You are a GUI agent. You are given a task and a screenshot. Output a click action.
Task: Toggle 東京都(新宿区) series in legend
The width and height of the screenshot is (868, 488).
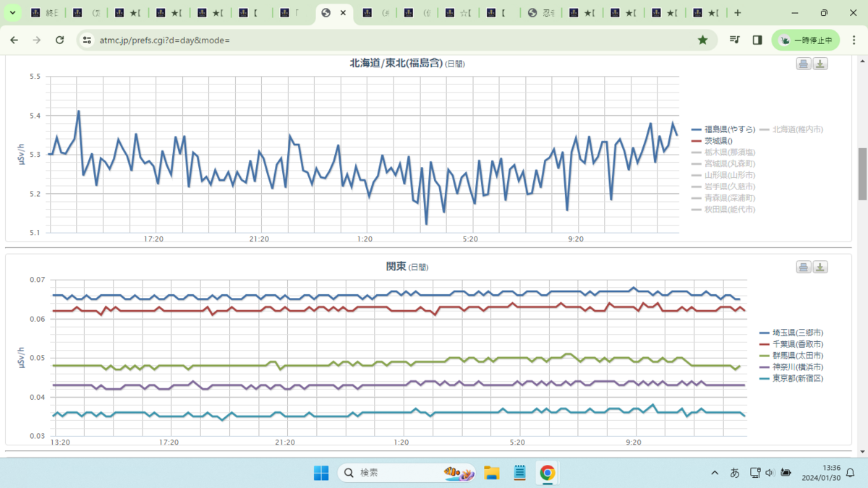(x=791, y=378)
